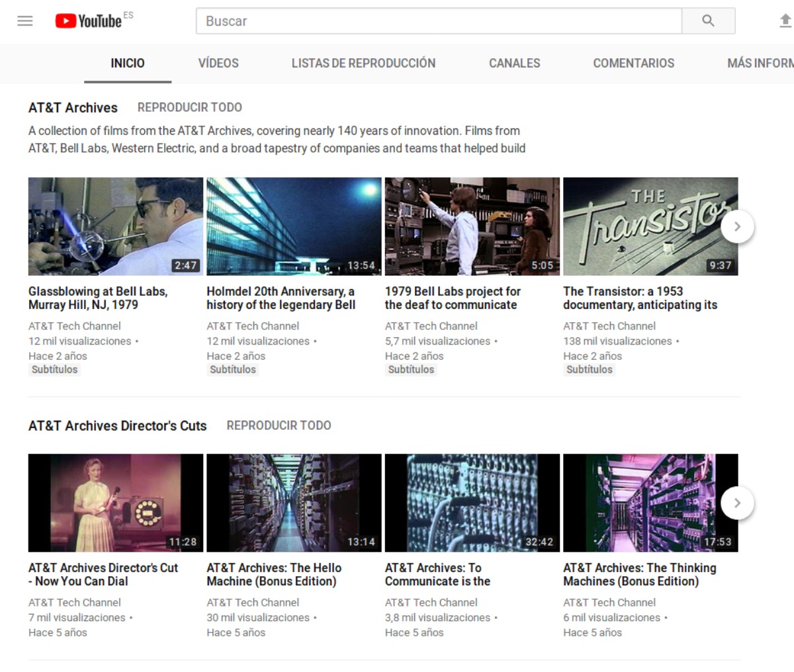
Task: Advance Director's Cuts row with next arrow
Action: pos(736,503)
